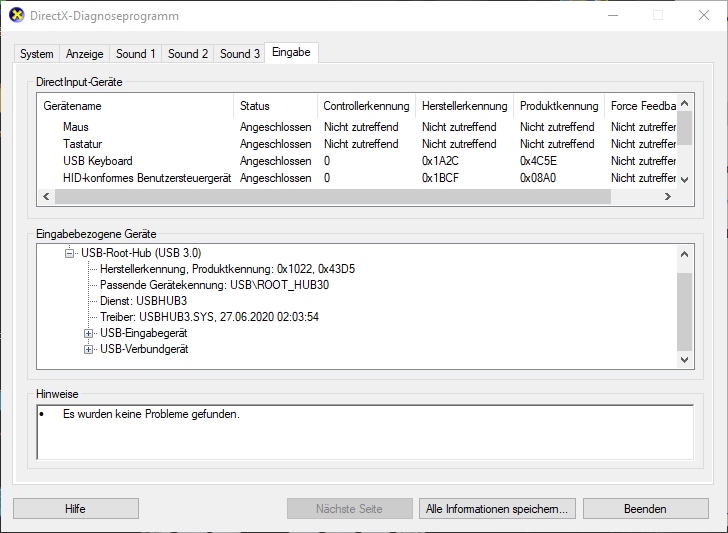
Task: Click the Status column header
Action: point(276,106)
